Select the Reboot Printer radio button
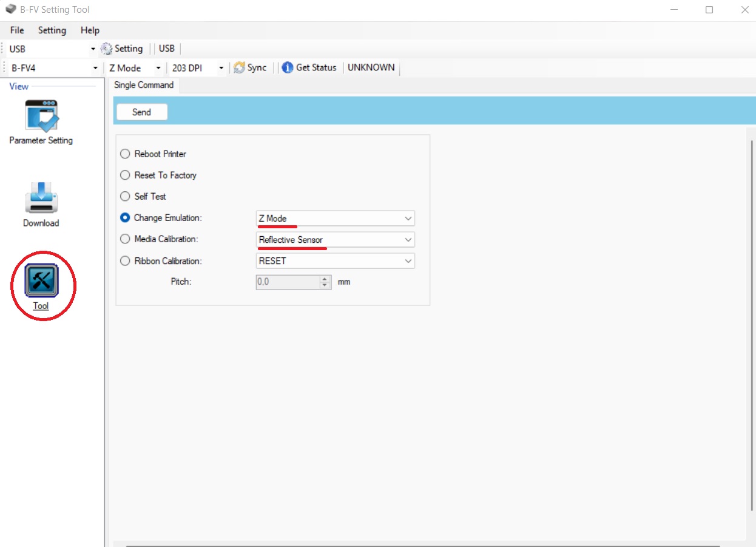 coord(125,154)
